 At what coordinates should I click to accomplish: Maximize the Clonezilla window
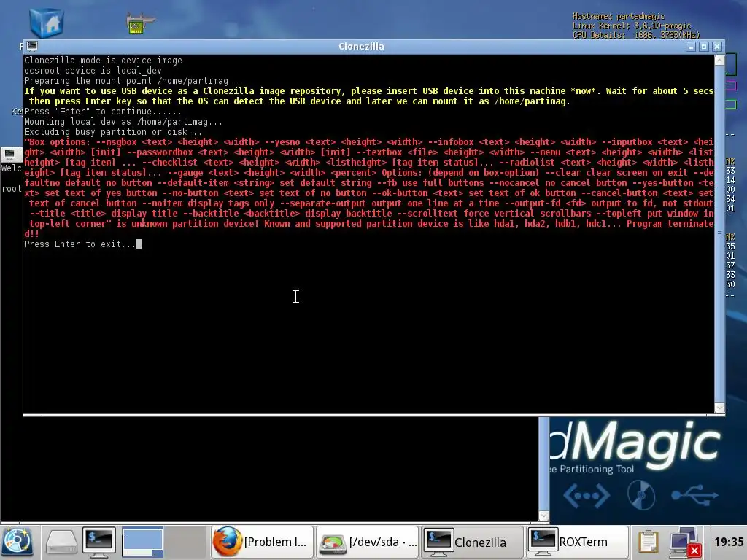pos(704,47)
